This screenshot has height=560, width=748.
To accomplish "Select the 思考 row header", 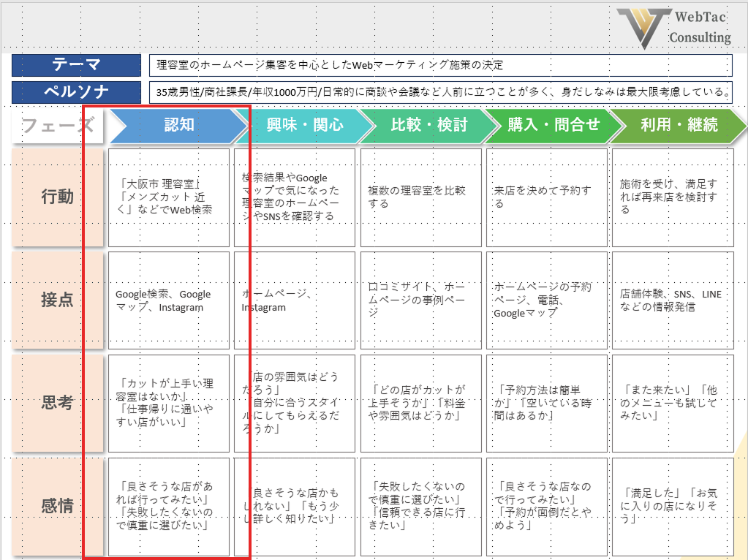I will click(57, 403).
